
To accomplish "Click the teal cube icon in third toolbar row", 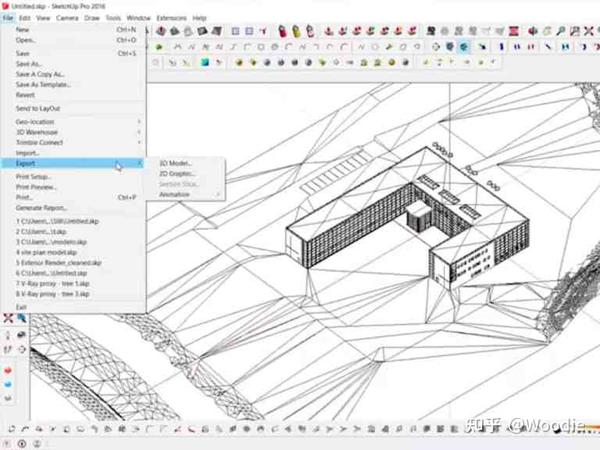I will (205, 62).
